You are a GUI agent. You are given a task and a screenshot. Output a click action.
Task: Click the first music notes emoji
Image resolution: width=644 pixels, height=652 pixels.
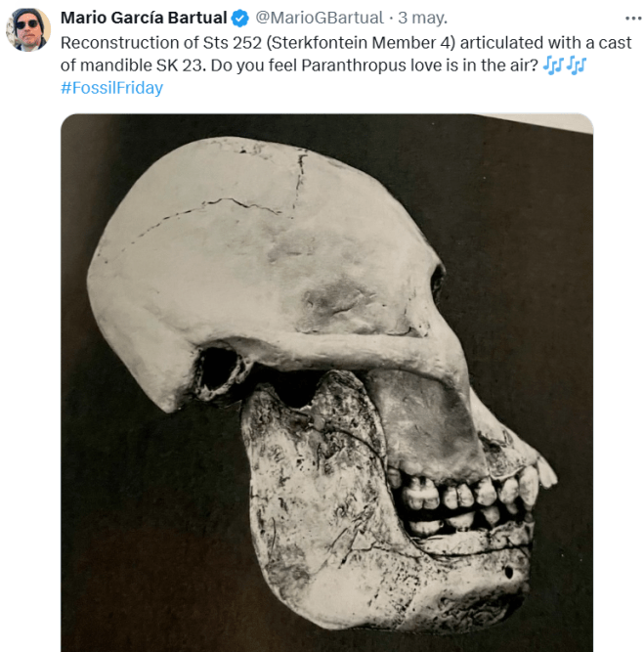553,65
